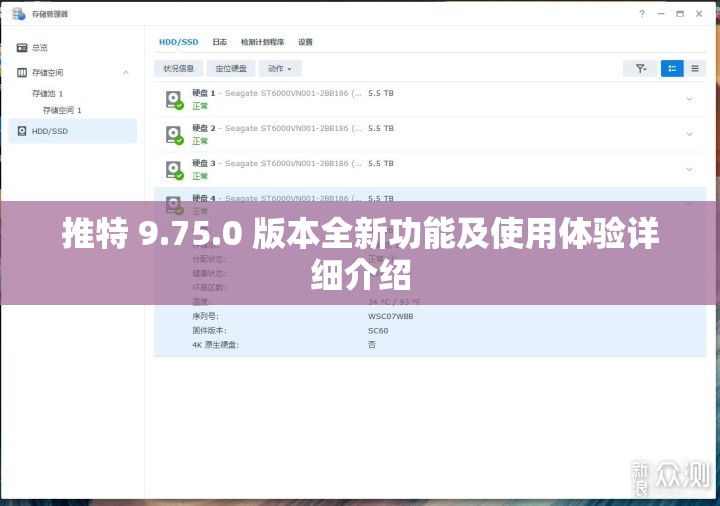The height and width of the screenshot is (506, 720).
Task: Click the 定位硬盘 button
Action: (x=231, y=68)
